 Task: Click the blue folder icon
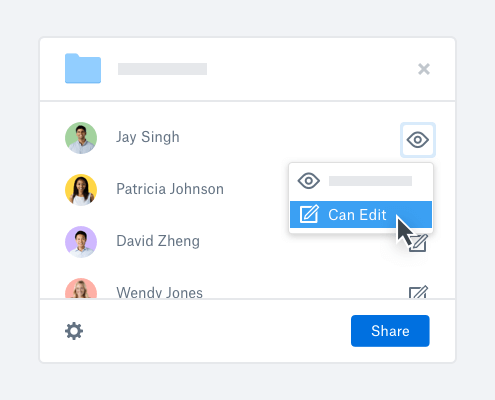point(83,68)
